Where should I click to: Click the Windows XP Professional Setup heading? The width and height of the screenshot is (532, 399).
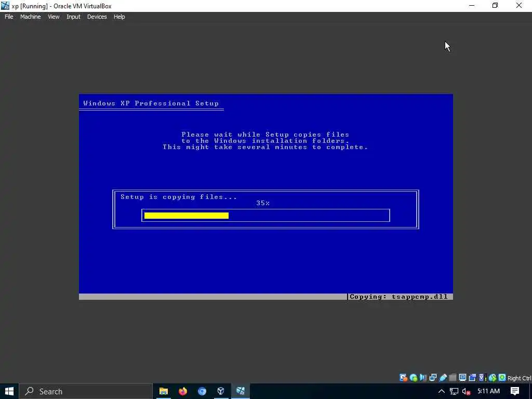[151, 103]
